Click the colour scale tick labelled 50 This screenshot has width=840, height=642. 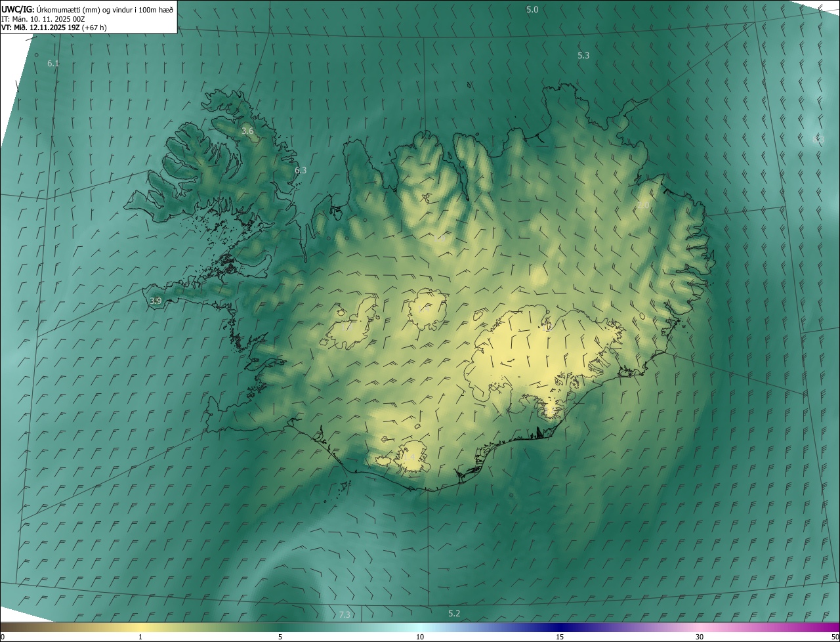(x=834, y=637)
